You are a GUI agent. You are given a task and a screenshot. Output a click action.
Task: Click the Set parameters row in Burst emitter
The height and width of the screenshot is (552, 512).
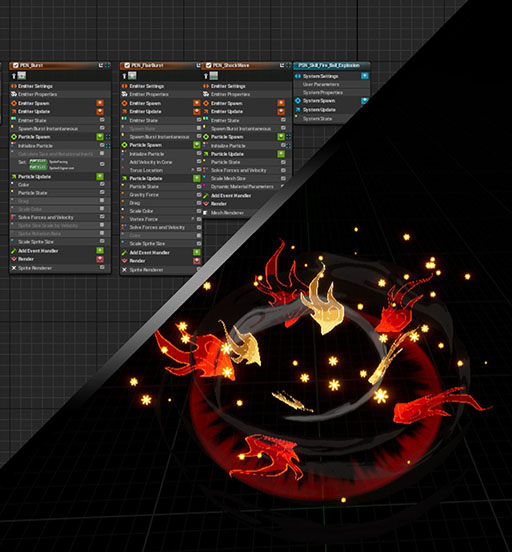coord(60,164)
